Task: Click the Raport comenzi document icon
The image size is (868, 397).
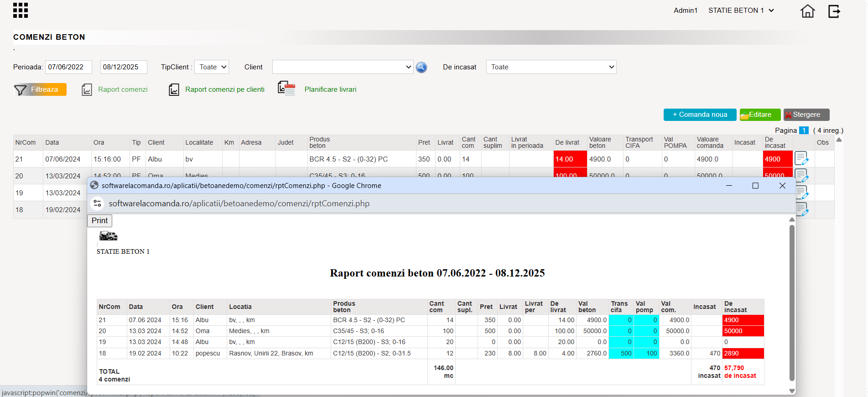Action: 87,89
